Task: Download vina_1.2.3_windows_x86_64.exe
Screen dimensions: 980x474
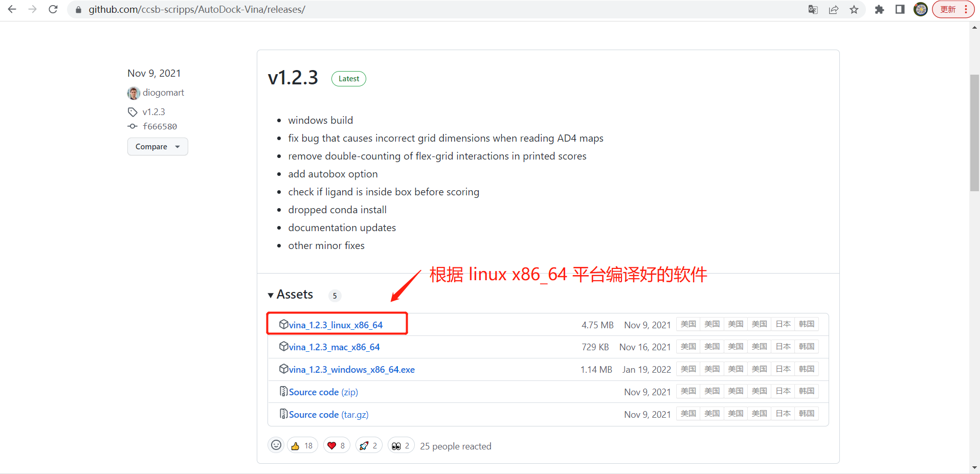Action: (351, 369)
